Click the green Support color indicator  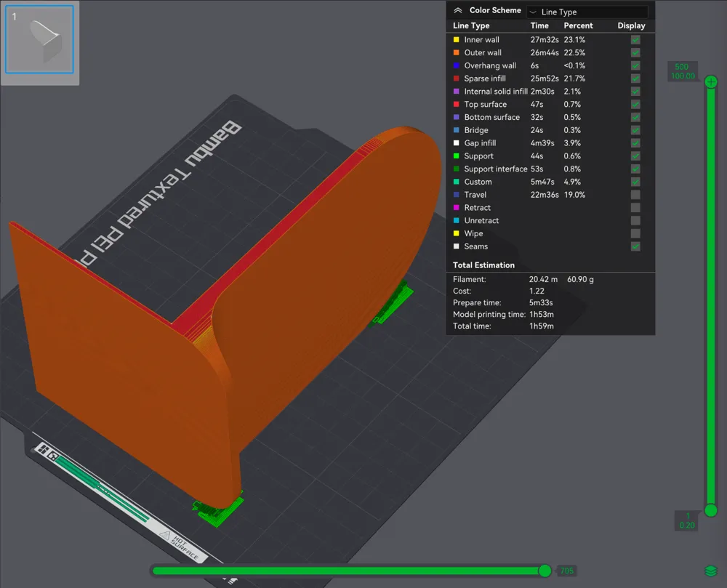click(456, 156)
